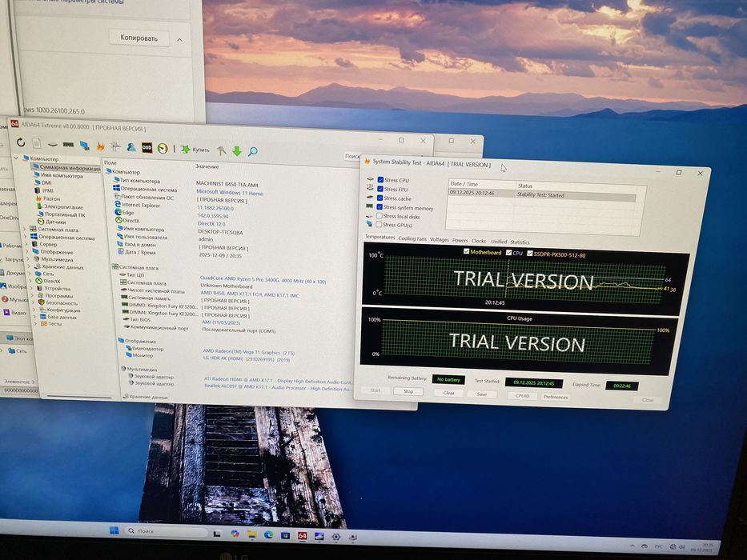
Task: Open the Report page icon in AIDA64 toolbar
Action: click(x=36, y=143)
